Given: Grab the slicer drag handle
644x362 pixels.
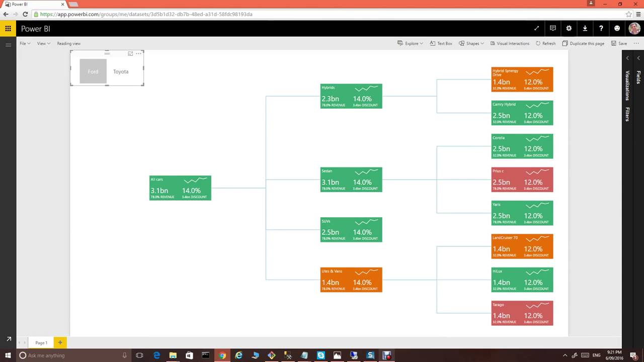Looking at the screenshot, I should point(107,53).
